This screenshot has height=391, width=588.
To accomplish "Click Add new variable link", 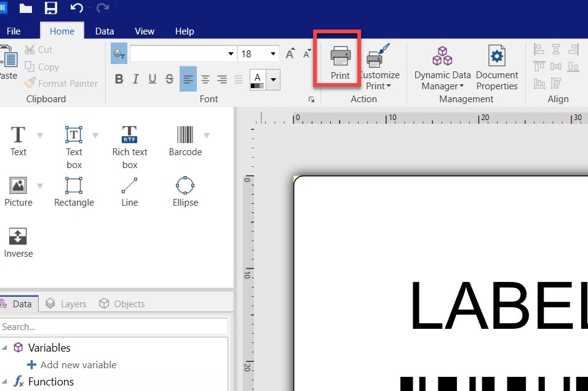I will [x=77, y=365].
